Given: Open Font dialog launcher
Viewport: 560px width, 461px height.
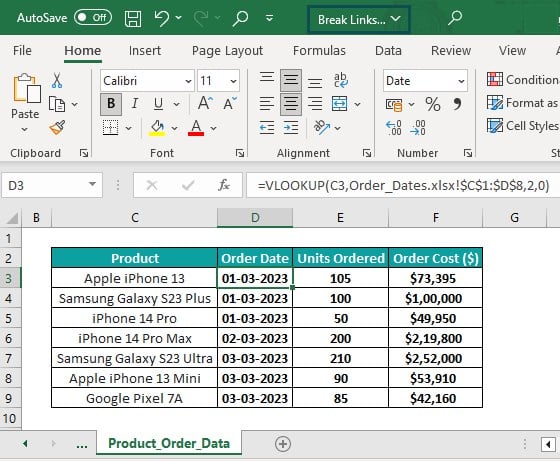Looking at the screenshot, I should 240,153.
